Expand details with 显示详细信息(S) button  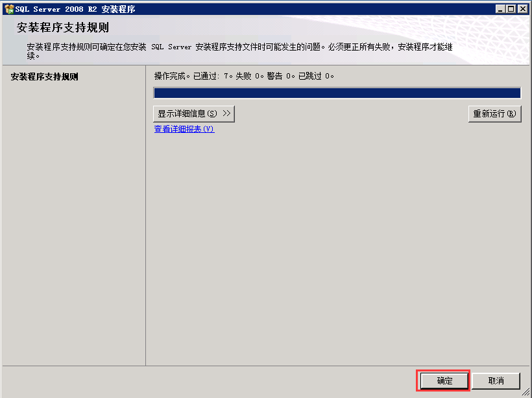pos(193,113)
